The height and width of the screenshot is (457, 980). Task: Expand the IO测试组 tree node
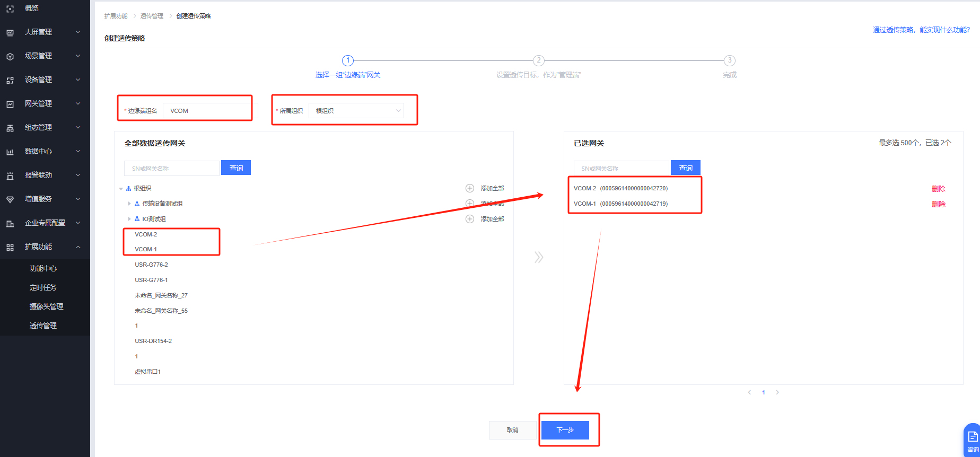coord(129,219)
